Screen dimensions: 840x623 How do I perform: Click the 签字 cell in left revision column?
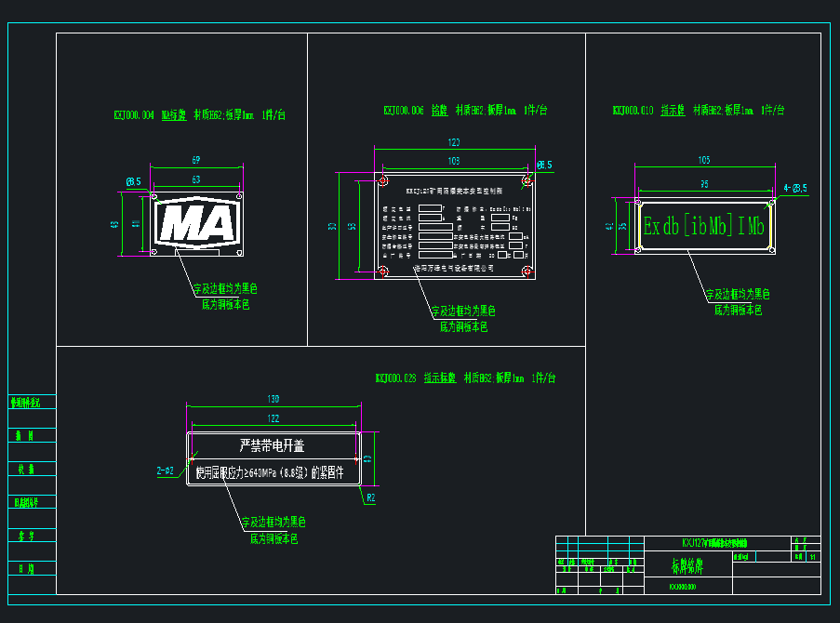26,536
